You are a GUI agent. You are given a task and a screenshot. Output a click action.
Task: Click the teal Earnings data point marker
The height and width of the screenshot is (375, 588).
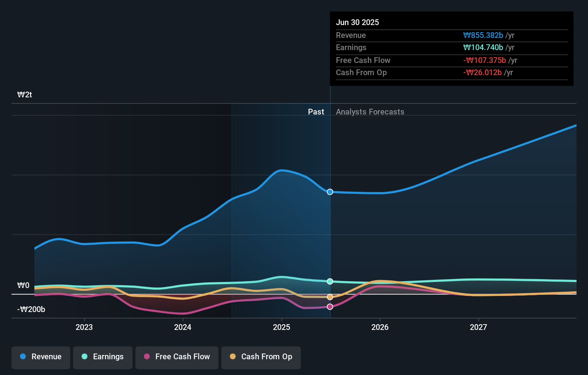point(330,281)
